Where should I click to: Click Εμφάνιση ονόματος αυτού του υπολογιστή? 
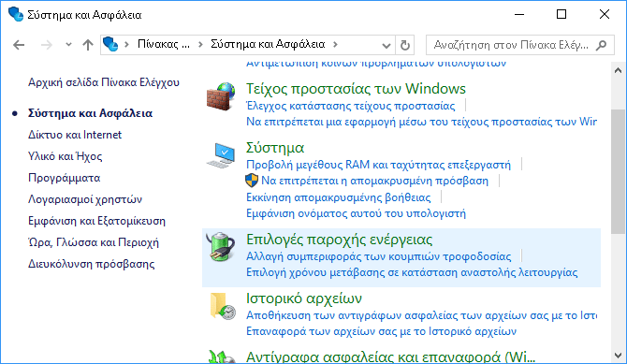click(x=356, y=213)
